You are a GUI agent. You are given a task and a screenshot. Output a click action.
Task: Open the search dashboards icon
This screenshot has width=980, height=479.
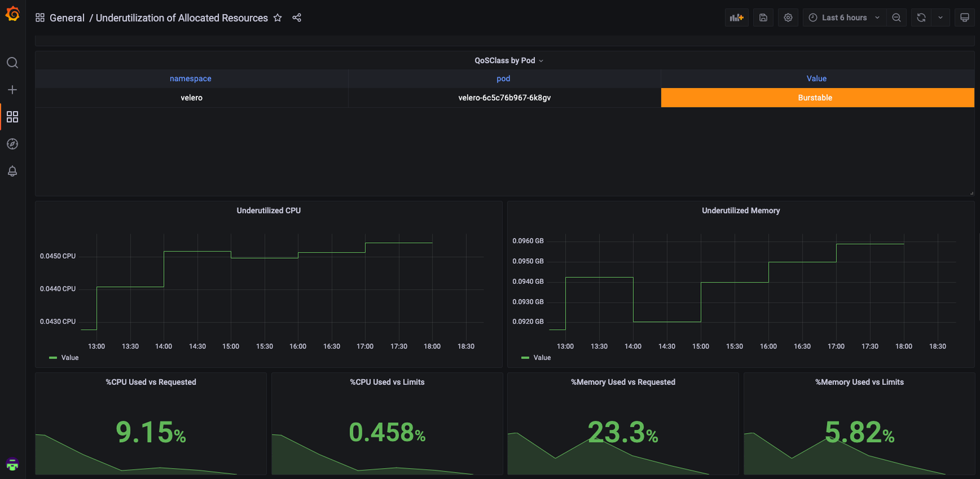12,62
